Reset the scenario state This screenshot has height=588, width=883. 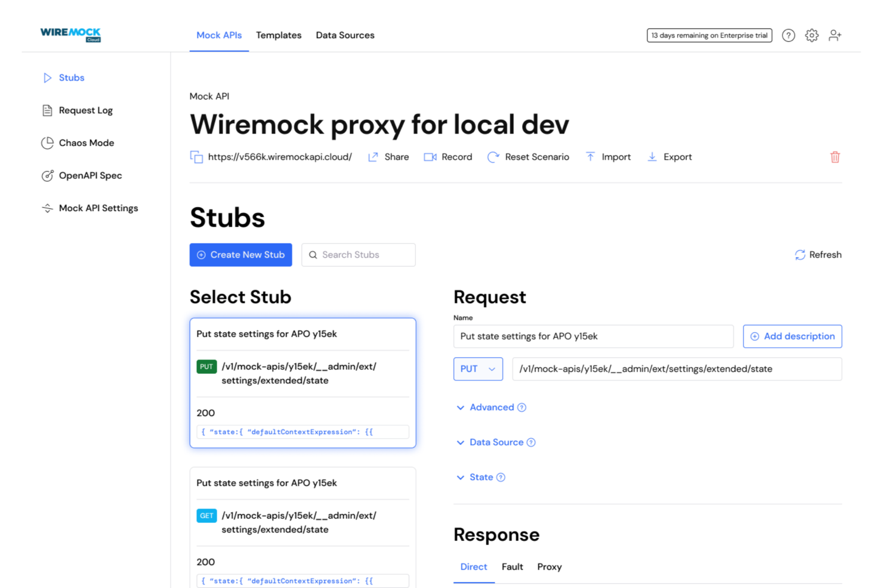(x=528, y=156)
